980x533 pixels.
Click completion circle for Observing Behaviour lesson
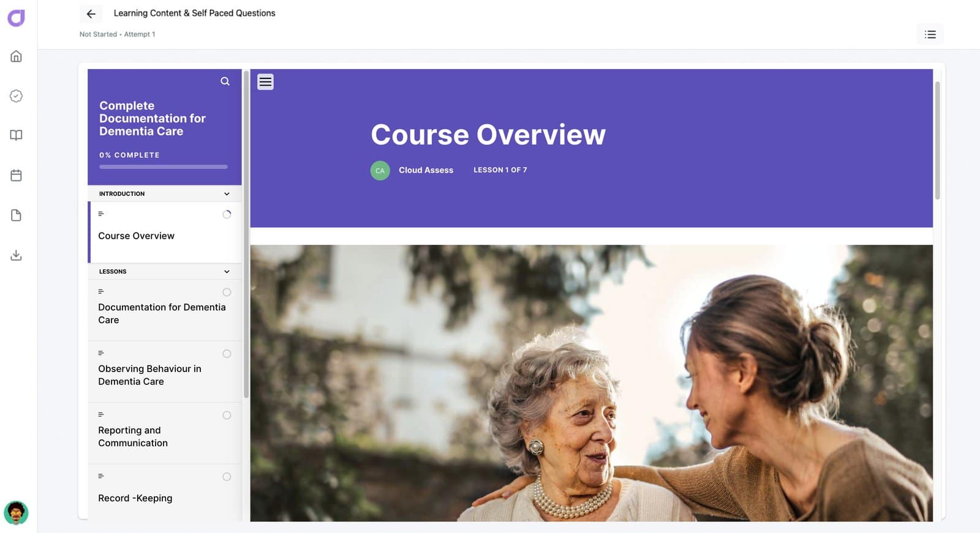point(227,354)
